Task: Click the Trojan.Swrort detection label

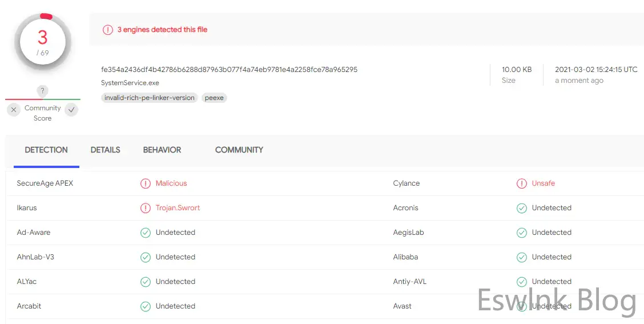Action: (x=178, y=208)
